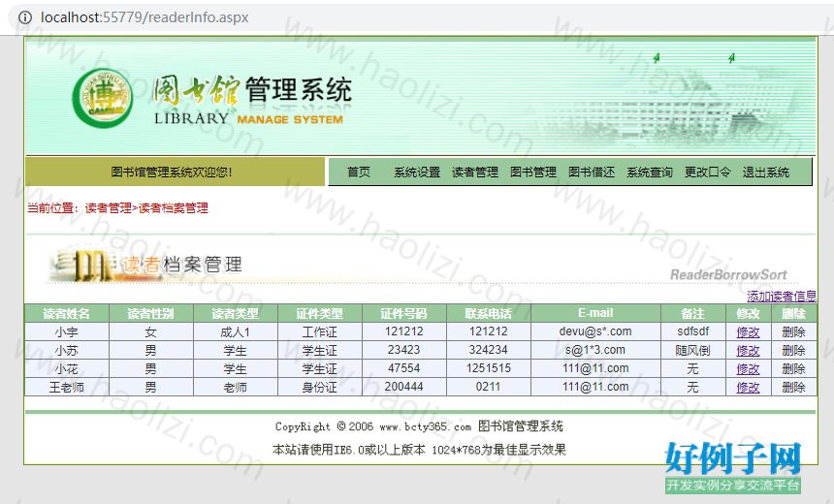
Task: Open the 系统查询 menu
Action: point(650,173)
